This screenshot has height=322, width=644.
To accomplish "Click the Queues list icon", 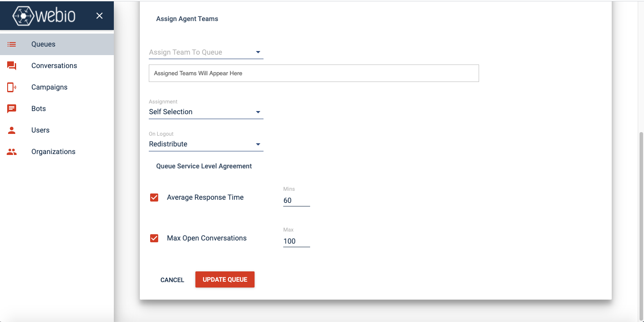I will (x=12, y=44).
